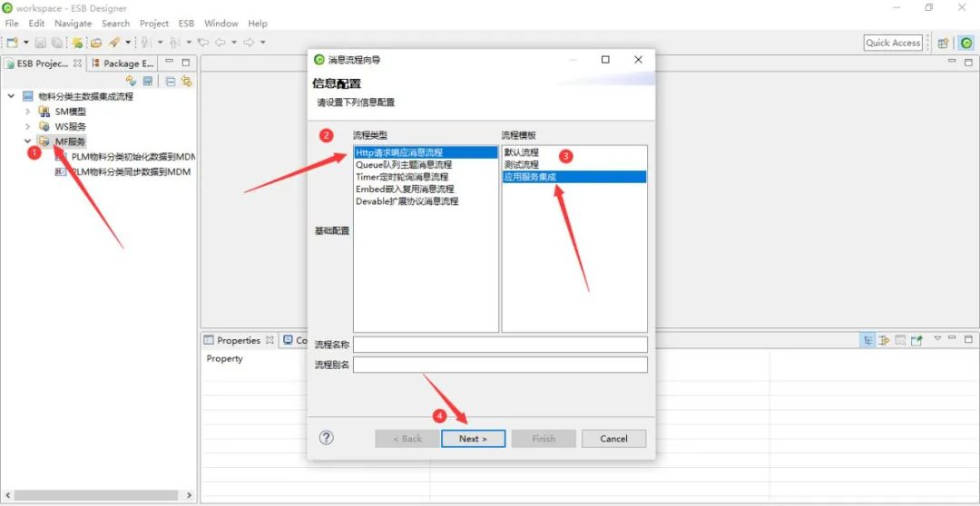980x506 pixels.
Task: Click the Save toolbar icon
Action: pyautogui.click(x=41, y=43)
